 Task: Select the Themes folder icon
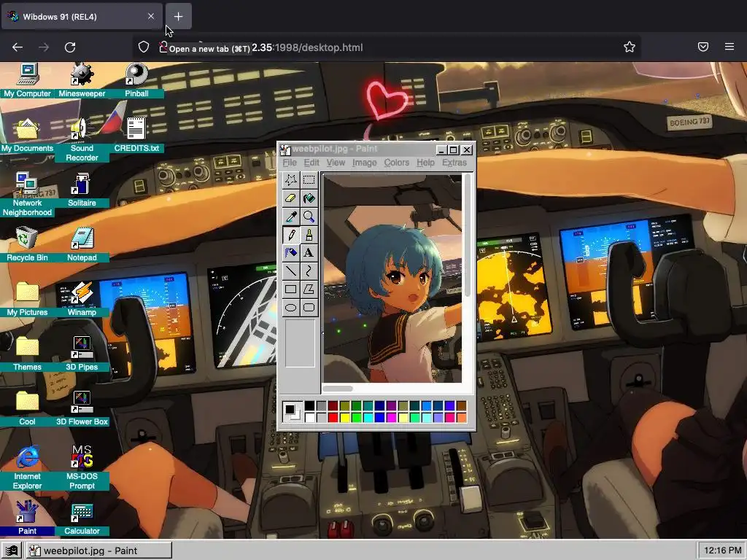pos(27,354)
